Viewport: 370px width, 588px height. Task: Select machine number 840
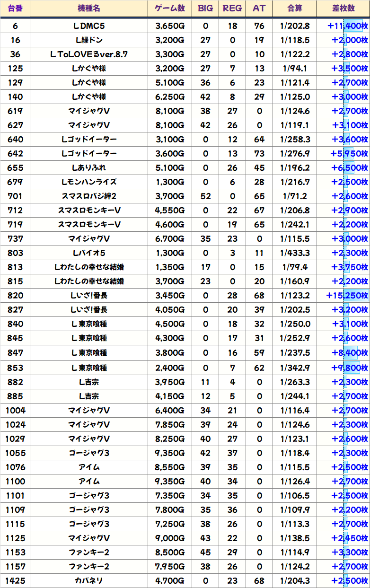[x=15, y=324]
